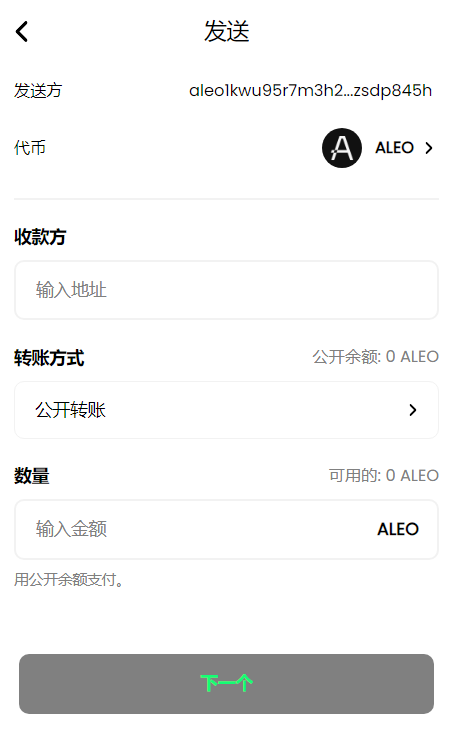
Task: Click the ALEO unit inside amount field
Action: [x=398, y=529]
